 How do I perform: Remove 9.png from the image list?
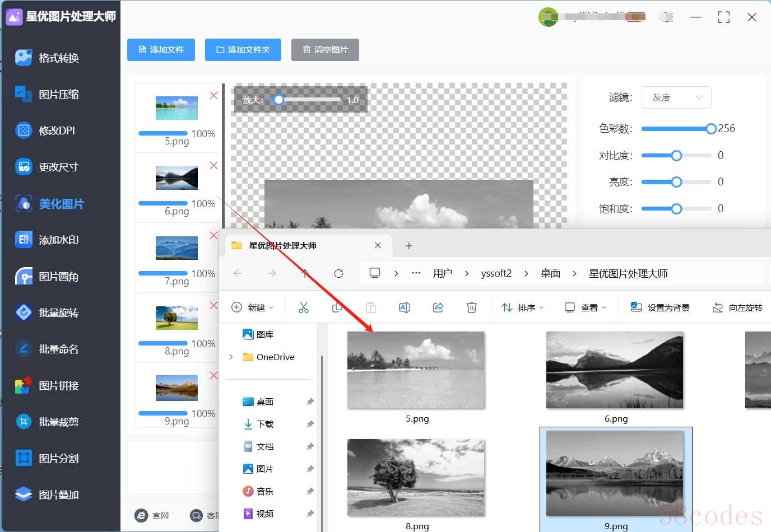(x=213, y=375)
